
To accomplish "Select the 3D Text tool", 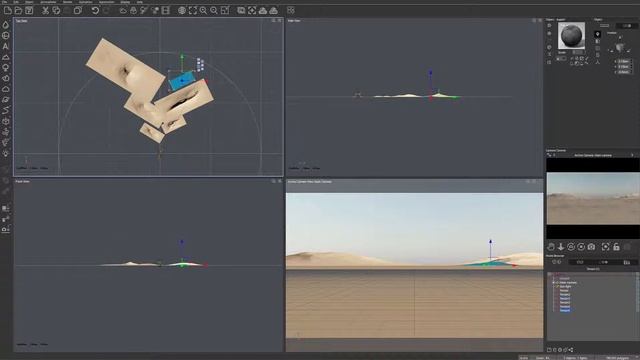I will pos(6,47).
